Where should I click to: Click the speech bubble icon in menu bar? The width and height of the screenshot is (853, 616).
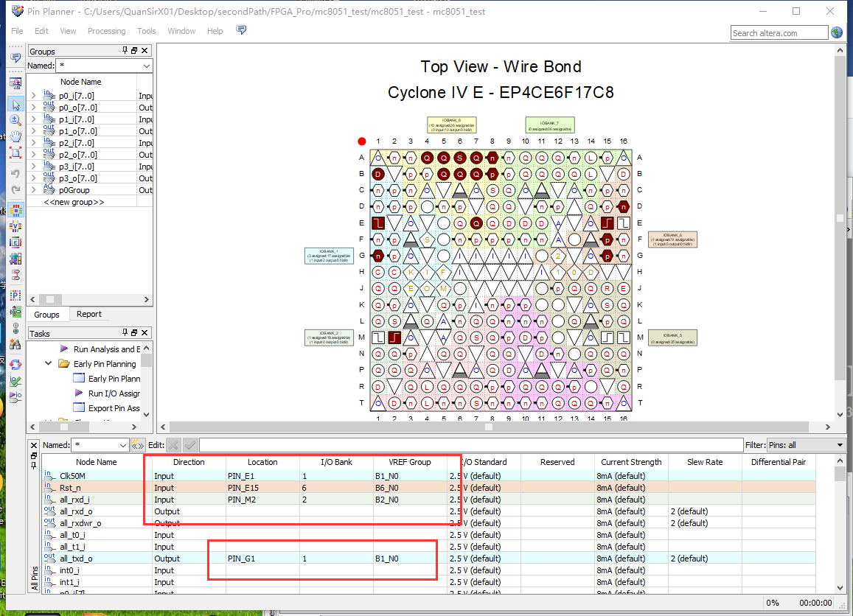pos(241,30)
